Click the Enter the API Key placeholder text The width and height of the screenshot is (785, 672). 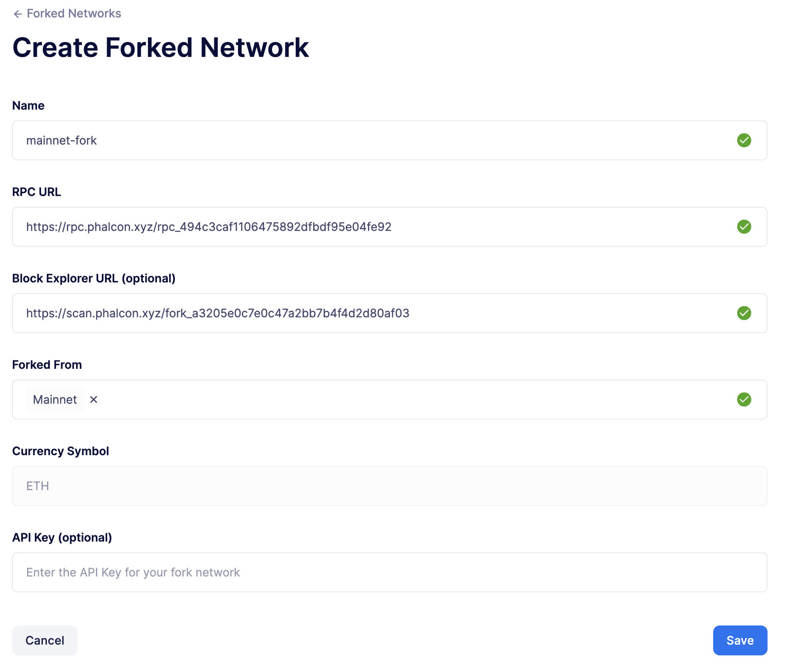pyautogui.click(x=133, y=572)
